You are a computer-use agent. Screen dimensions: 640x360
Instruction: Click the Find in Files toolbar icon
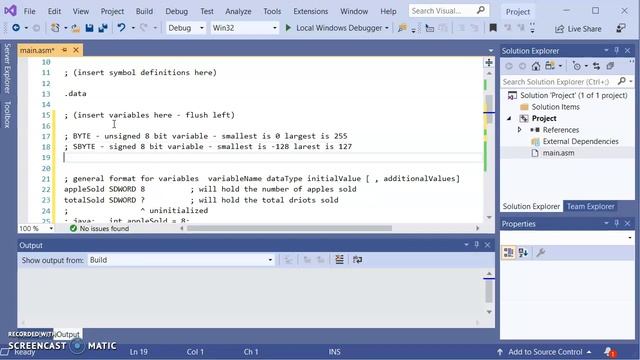pyautogui.click(x=402, y=28)
